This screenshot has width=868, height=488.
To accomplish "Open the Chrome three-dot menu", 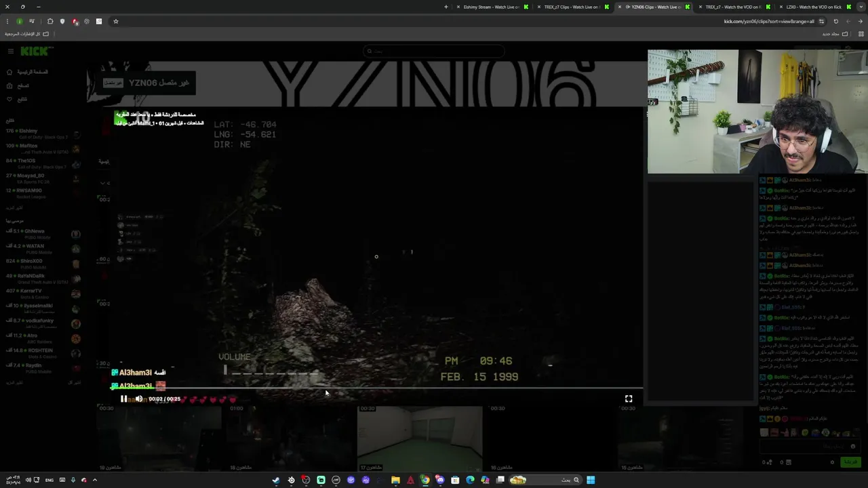I will (x=7, y=22).
